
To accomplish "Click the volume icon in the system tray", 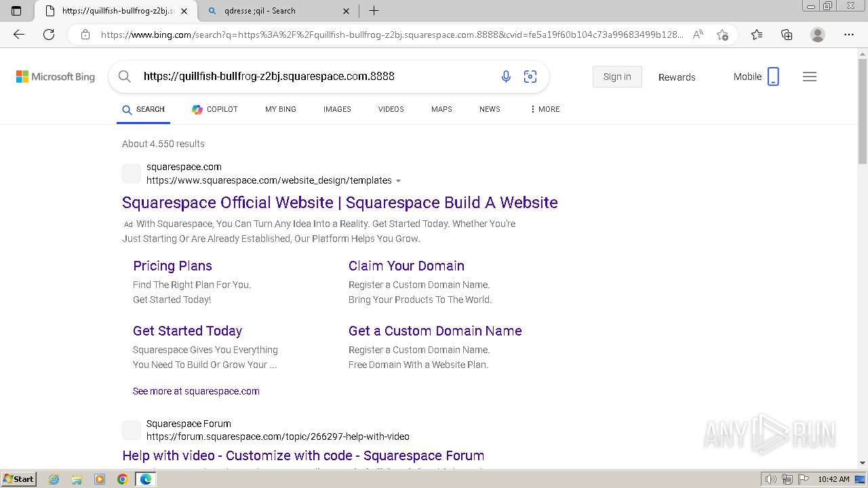I will pyautogui.click(x=771, y=479).
